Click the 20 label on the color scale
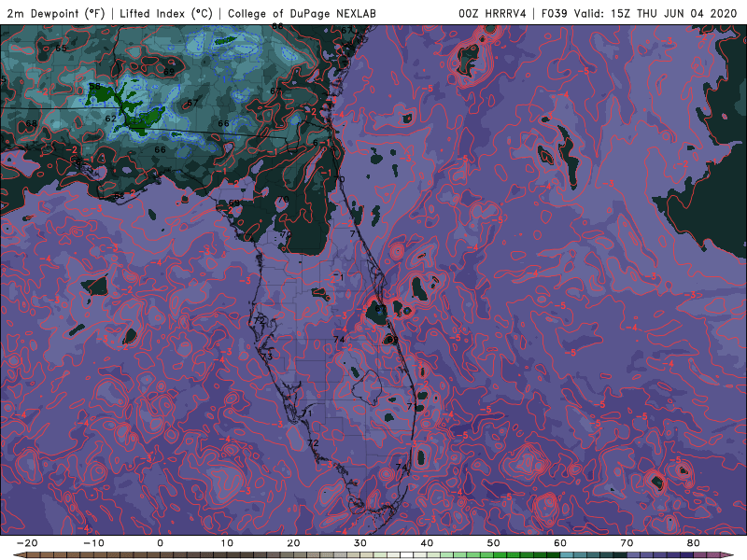This screenshot has width=747, height=560. click(293, 543)
